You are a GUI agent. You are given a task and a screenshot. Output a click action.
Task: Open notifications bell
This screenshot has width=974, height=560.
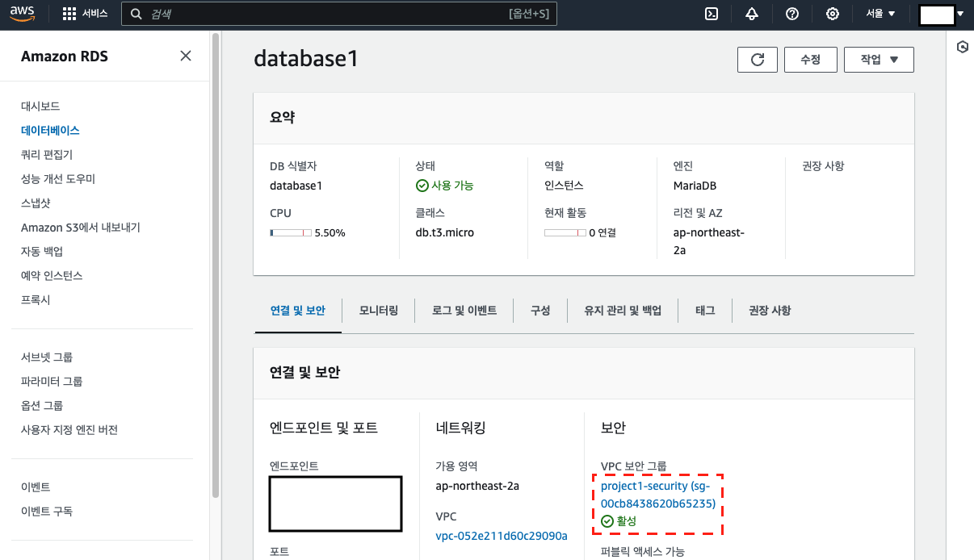752,14
